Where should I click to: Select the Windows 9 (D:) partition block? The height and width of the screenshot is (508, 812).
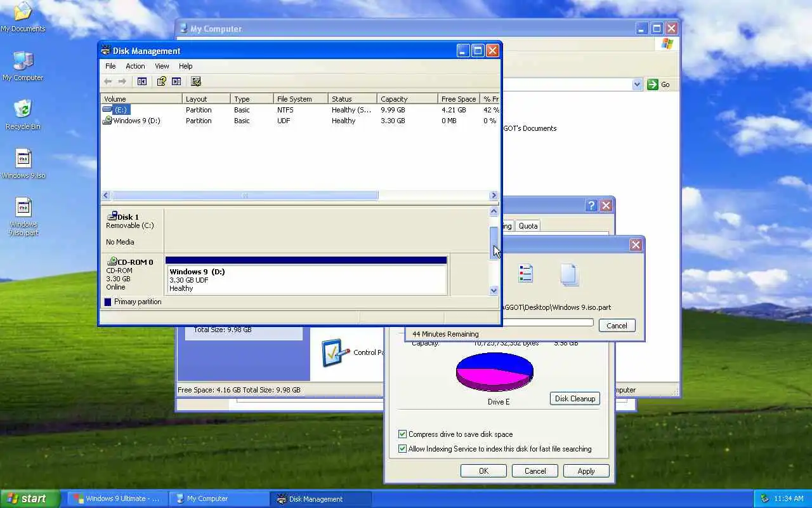(x=306, y=276)
